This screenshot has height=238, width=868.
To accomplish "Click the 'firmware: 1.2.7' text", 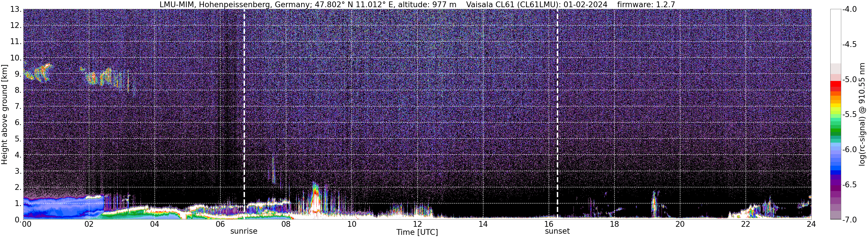I will pyautogui.click(x=646, y=4).
